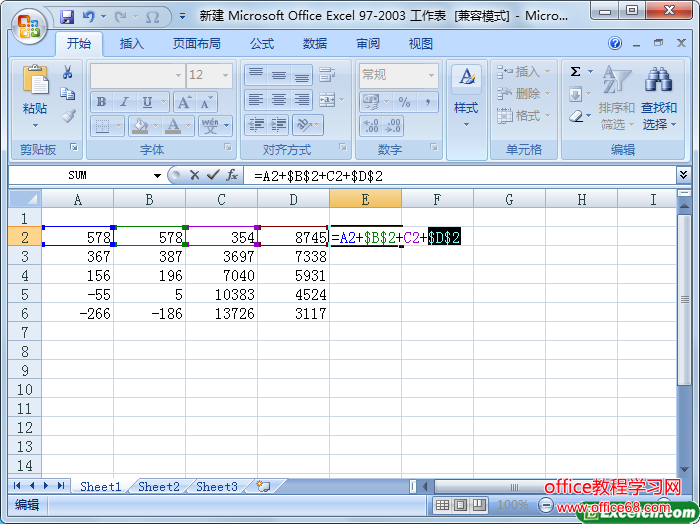Increase indent in alignment group
Screen dimensions: 700x524
[279, 125]
